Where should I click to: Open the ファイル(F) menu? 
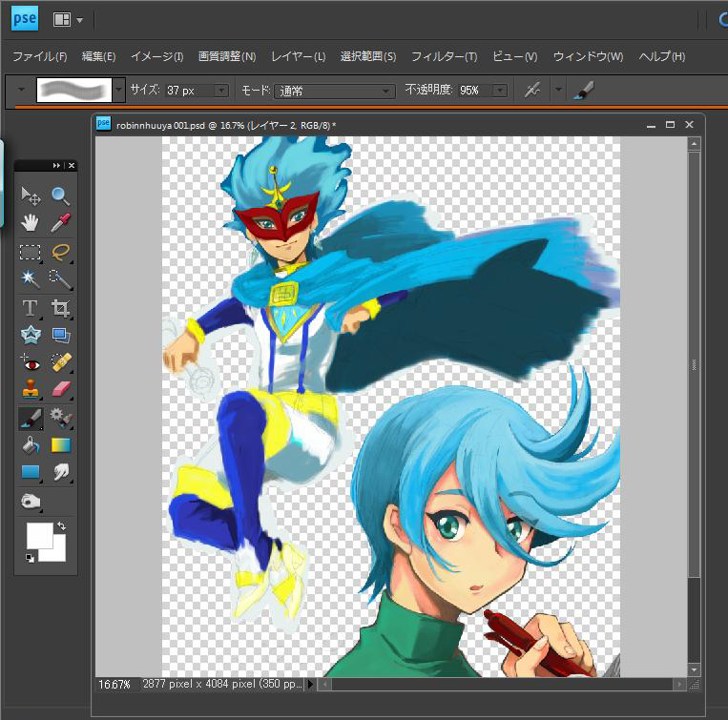[x=40, y=56]
